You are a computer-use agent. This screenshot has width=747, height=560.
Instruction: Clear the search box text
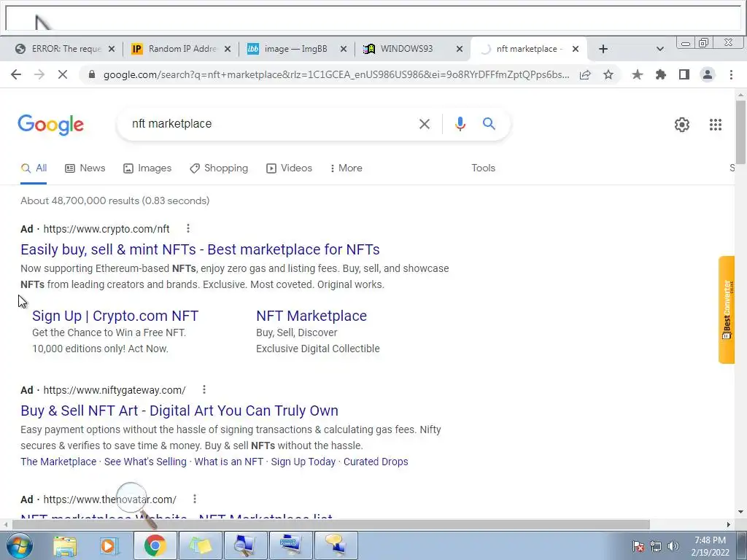[425, 124]
